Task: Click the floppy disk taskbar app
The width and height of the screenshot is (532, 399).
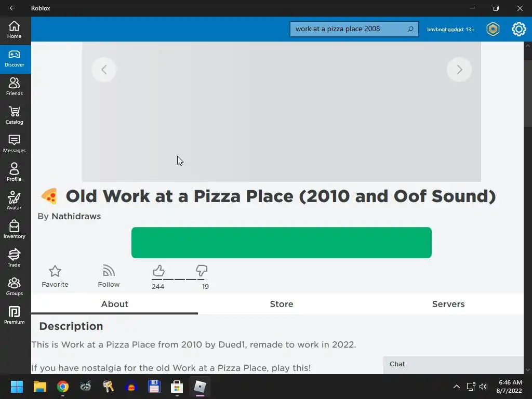Action: [154, 387]
